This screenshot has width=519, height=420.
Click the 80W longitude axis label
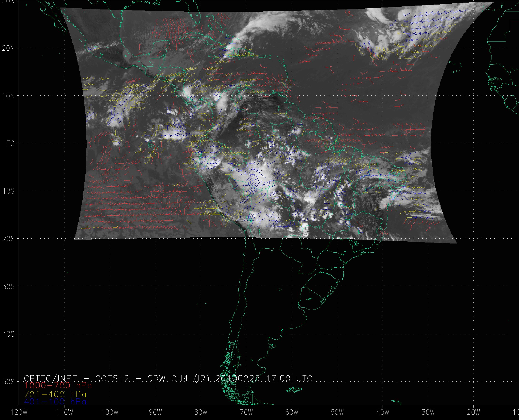[201, 412]
